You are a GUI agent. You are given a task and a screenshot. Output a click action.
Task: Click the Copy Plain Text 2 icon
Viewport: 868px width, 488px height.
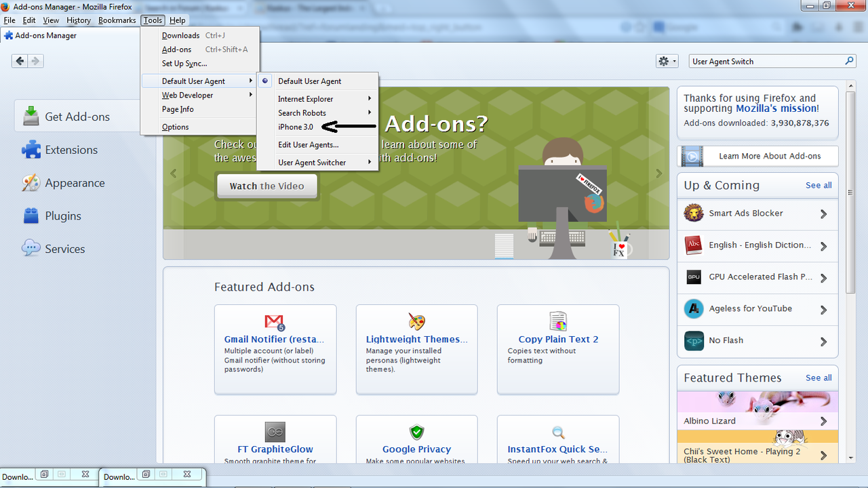pyautogui.click(x=558, y=321)
